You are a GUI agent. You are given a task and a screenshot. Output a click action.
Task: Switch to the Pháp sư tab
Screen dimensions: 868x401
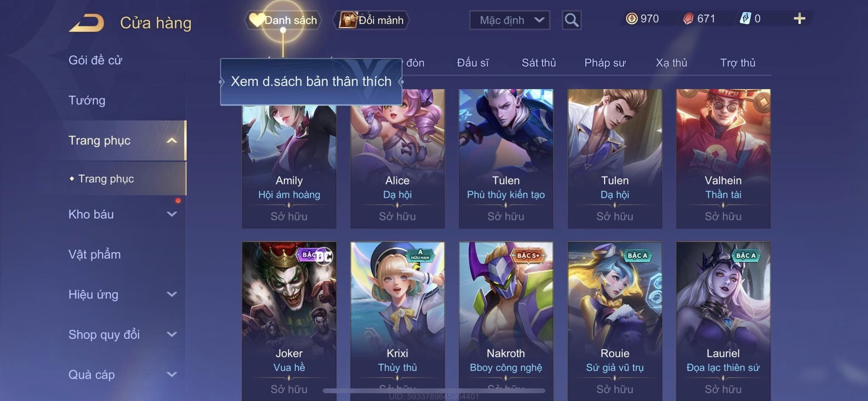point(605,63)
